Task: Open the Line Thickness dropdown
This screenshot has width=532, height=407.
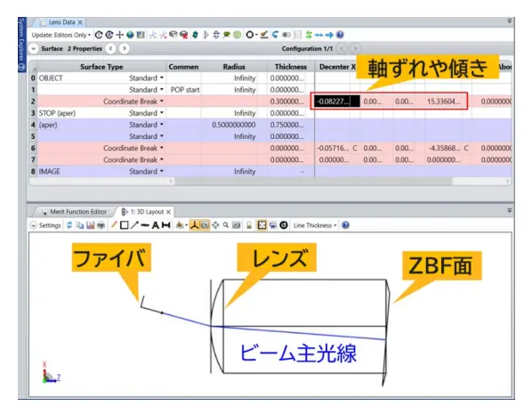Action: [x=315, y=225]
